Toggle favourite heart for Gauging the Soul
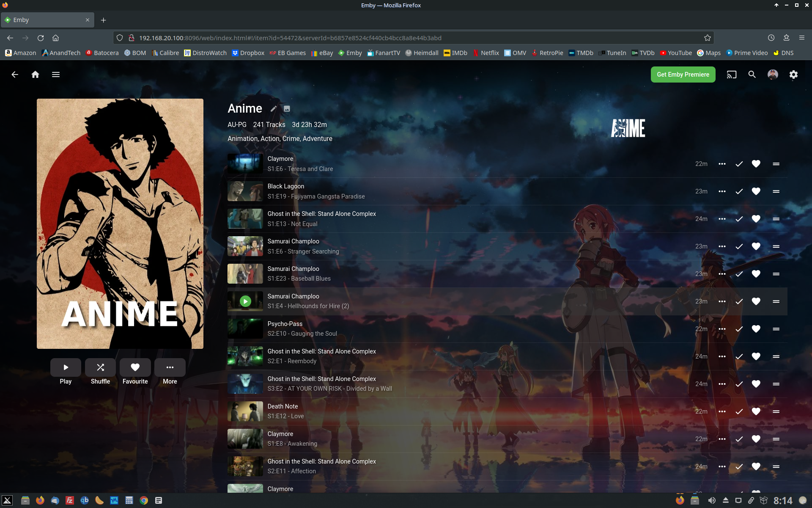This screenshot has height=508, width=812. pos(756,329)
